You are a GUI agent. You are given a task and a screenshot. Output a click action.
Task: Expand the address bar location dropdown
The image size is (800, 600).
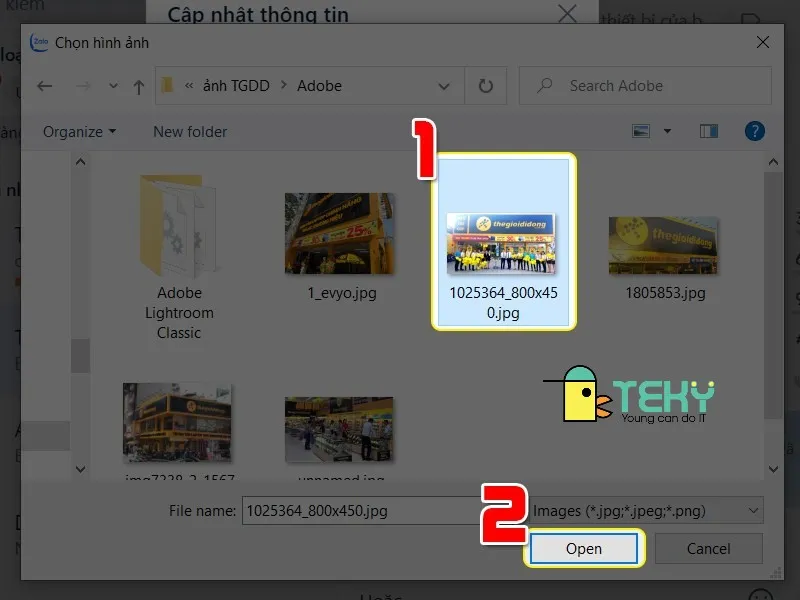click(x=444, y=86)
